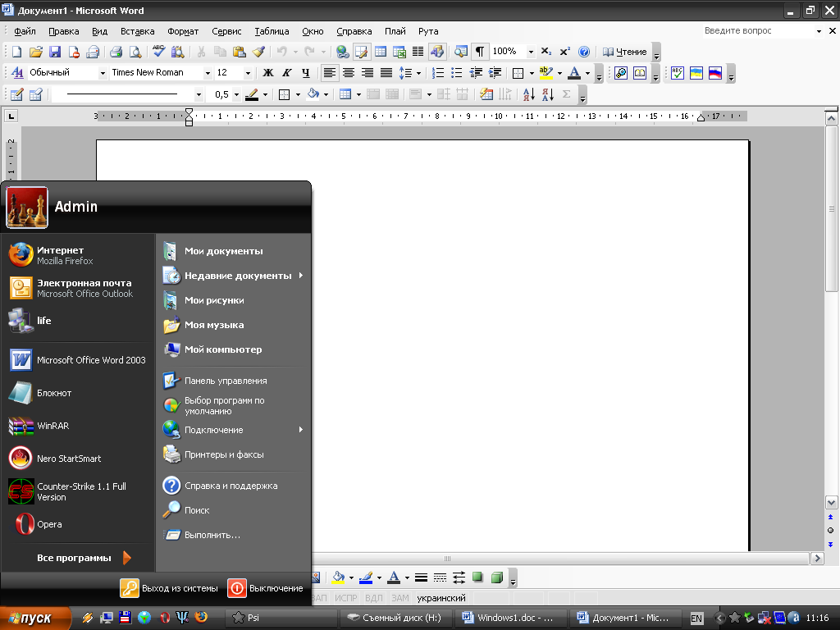Select the Ukrainian flag language icon

point(696,73)
